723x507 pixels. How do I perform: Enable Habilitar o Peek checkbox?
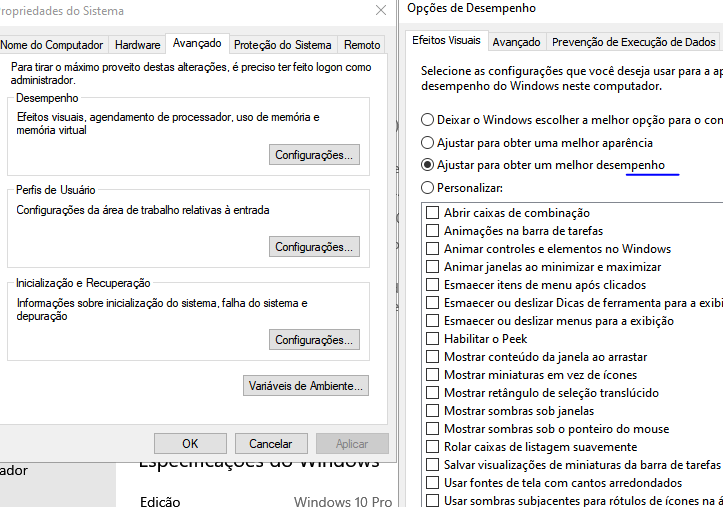pos(433,338)
